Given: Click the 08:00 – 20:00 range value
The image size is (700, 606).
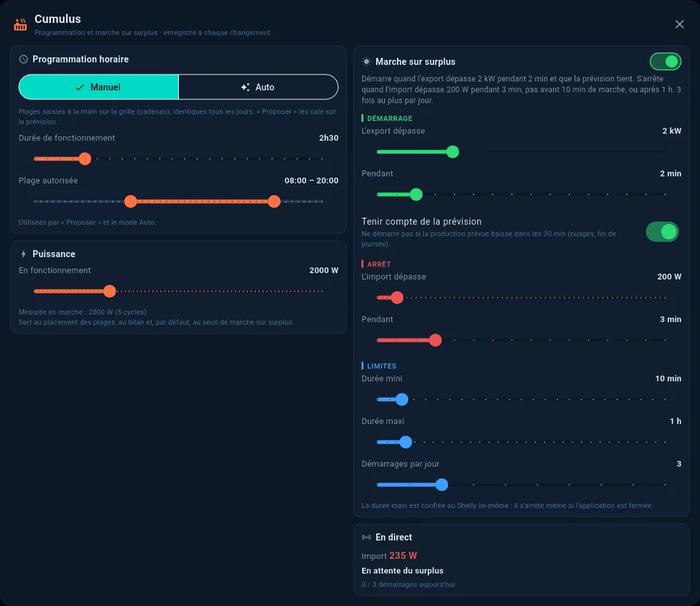Looking at the screenshot, I should [x=311, y=181].
